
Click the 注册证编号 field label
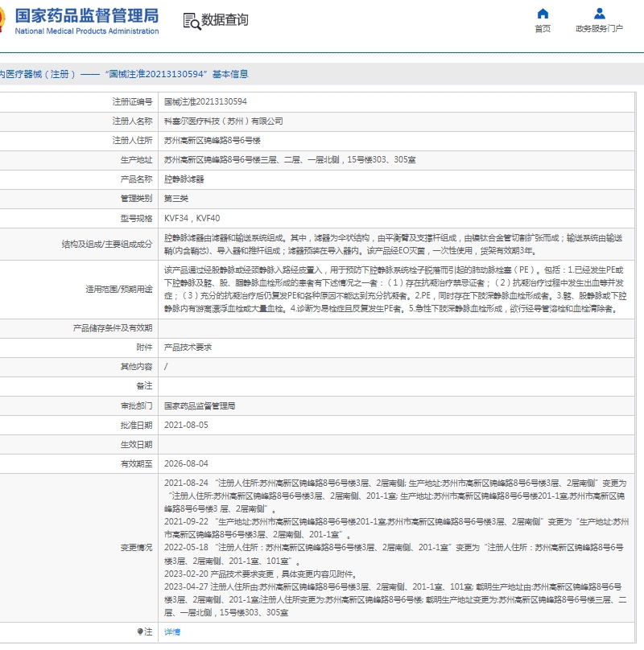tap(132, 101)
